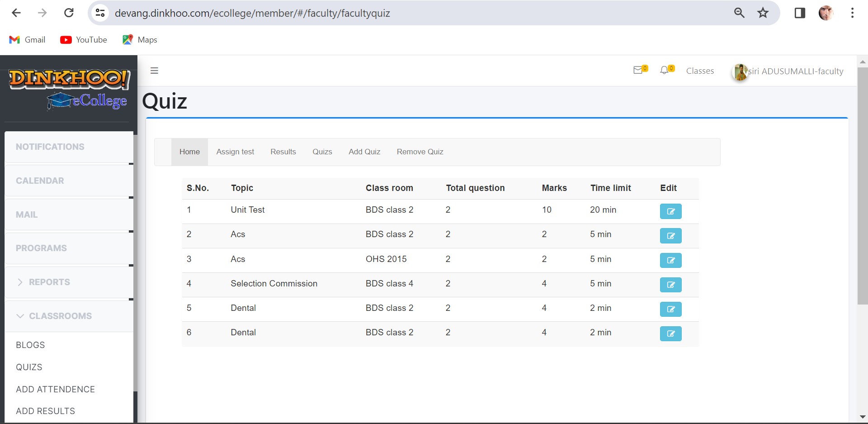868x424 pixels.
Task: Edit the Dental quiz in row 6
Action: tap(670, 333)
